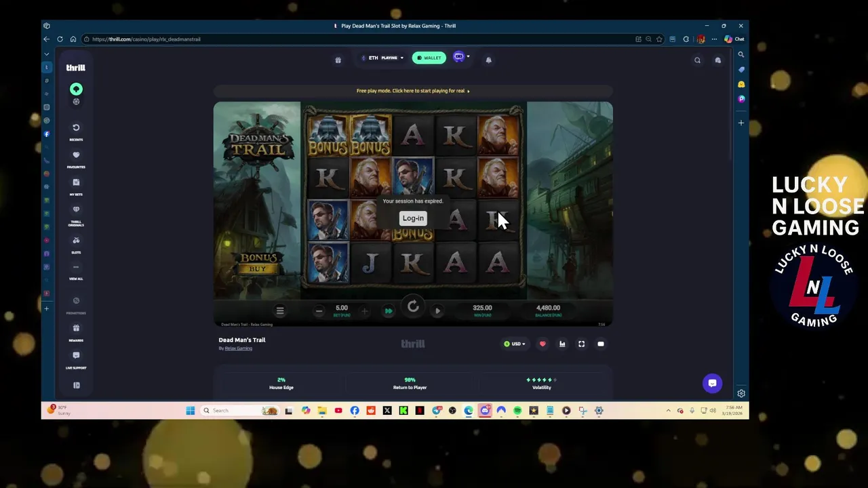Add a new Edge sidebar app with plus
Viewport: 868px width, 488px height.
tap(741, 123)
